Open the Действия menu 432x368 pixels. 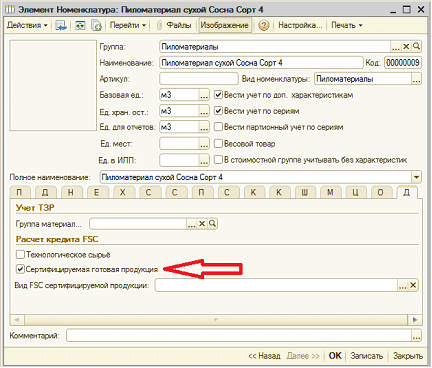[x=27, y=25]
